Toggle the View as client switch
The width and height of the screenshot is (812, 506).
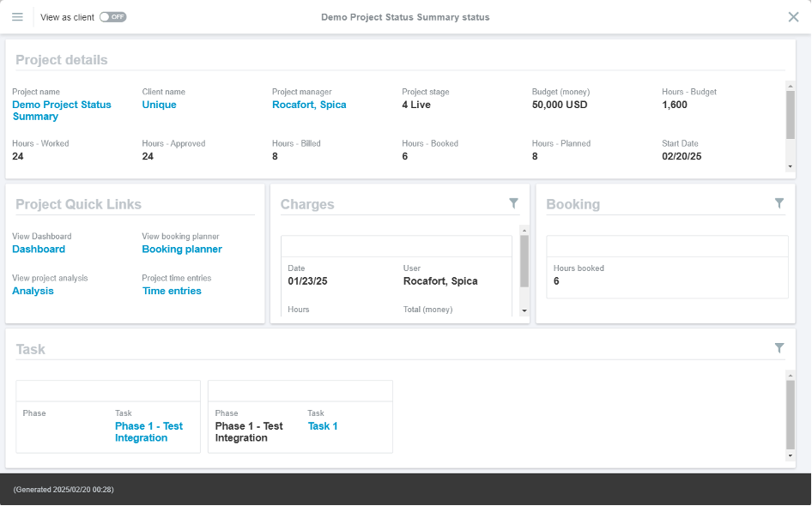click(x=112, y=17)
